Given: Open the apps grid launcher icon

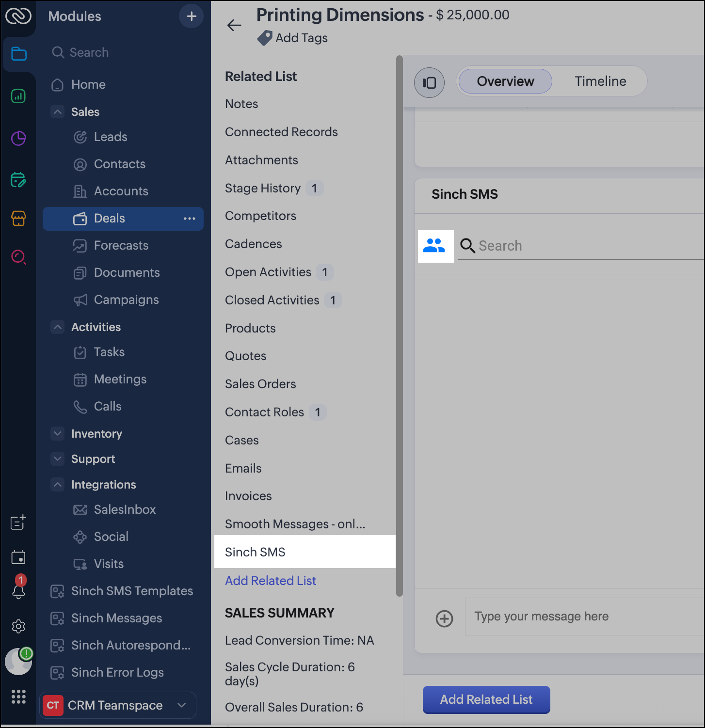Looking at the screenshot, I should coord(18,696).
